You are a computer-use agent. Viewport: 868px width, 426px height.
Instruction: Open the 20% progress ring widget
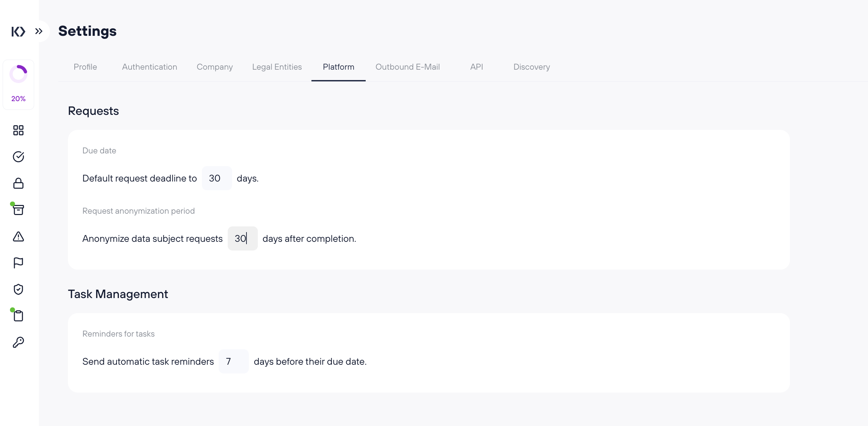tap(18, 84)
